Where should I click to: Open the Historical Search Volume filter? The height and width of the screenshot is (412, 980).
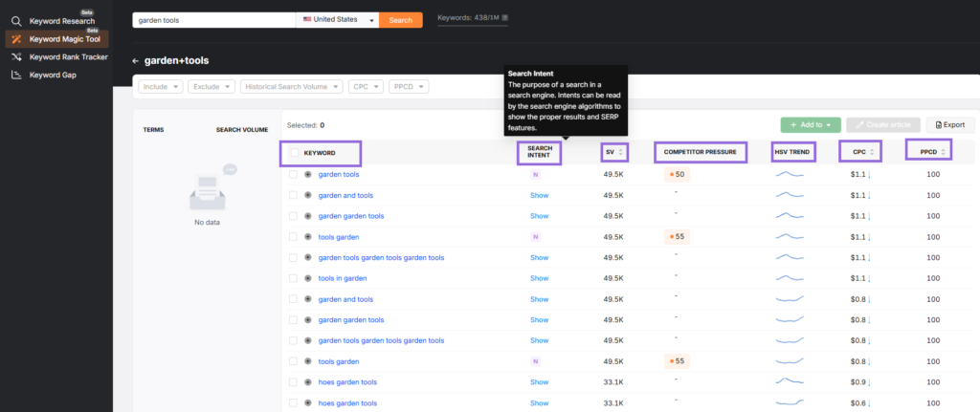click(291, 87)
